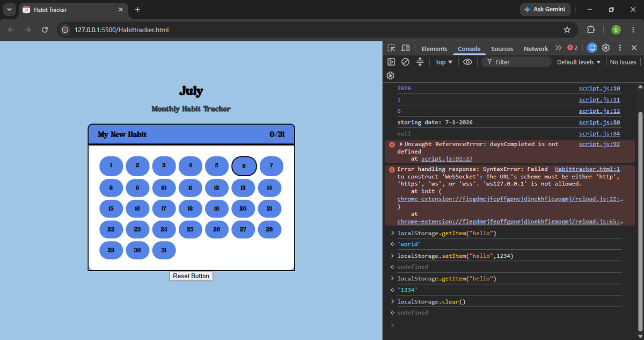Mark day 7 as completed
This screenshot has height=340, width=644.
[272, 166]
